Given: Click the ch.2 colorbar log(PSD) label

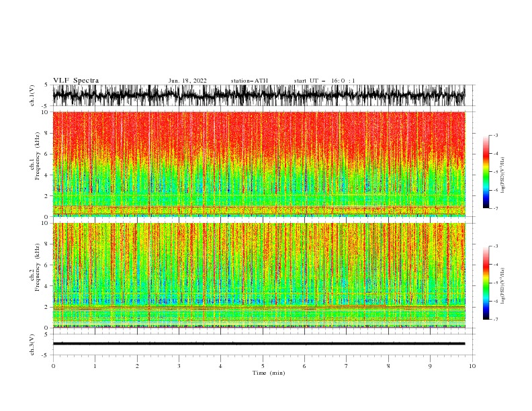Looking at the screenshot, I should tap(503, 286).
